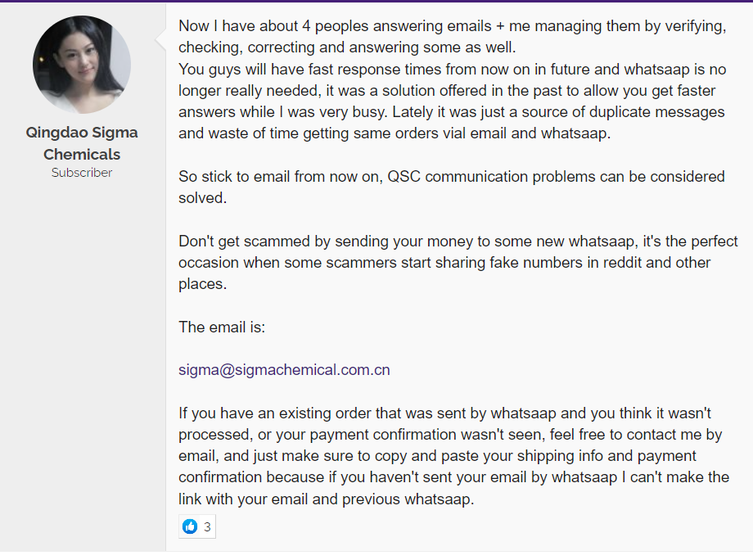753x560 pixels.
Task: Click the like count number 3
Action: [207, 527]
